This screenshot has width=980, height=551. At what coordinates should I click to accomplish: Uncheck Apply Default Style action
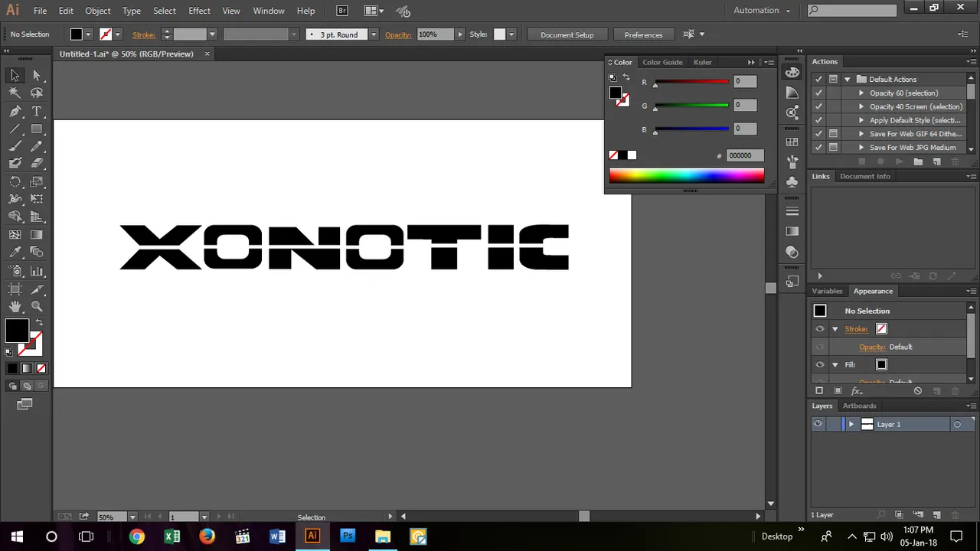click(x=818, y=120)
